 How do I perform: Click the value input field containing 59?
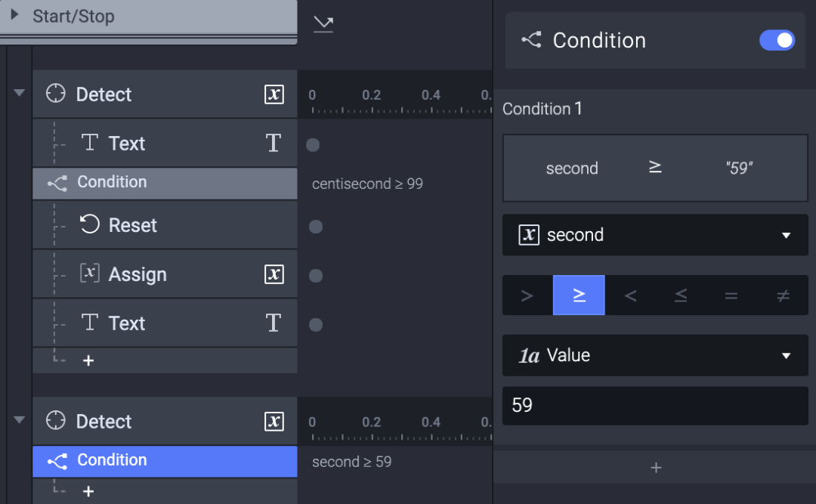click(655, 406)
